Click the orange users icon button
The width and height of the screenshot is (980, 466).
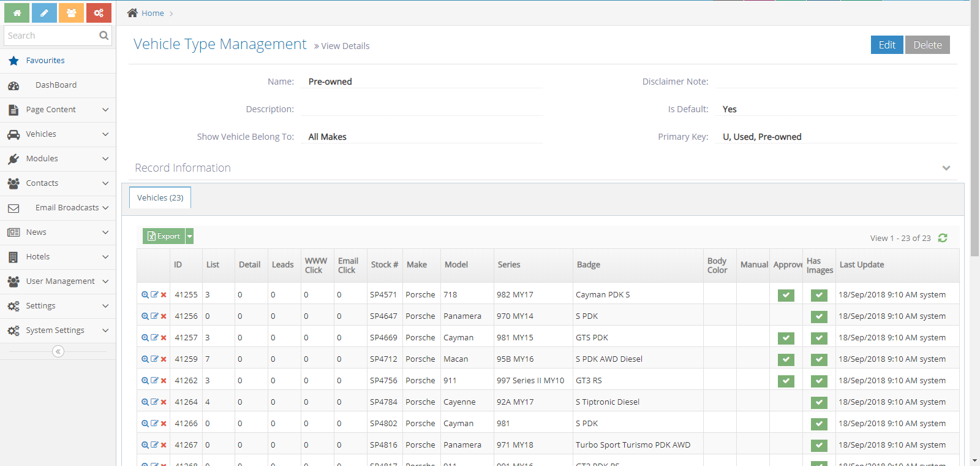coord(71,13)
